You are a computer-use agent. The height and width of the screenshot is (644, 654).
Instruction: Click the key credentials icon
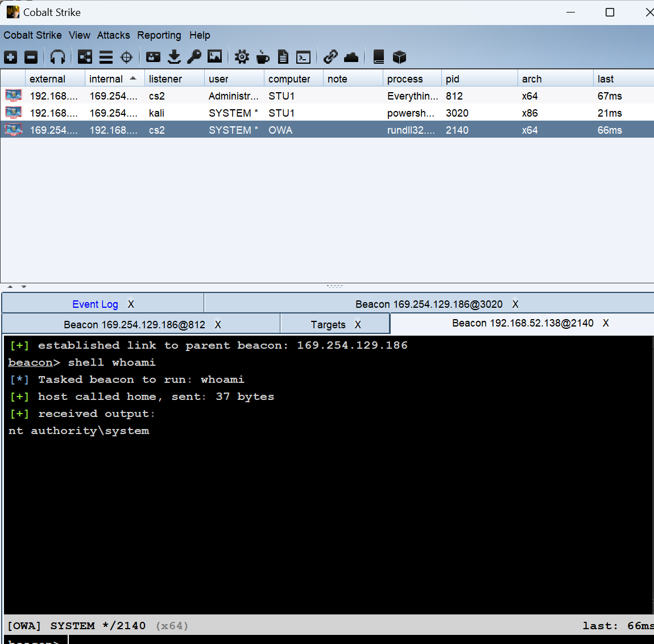click(x=194, y=57)
